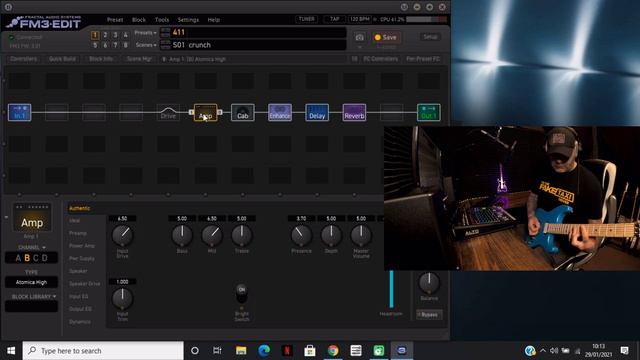Show hidden system tray icons
This screenshot has height=360, width=640.
pyautogui.click(x=543, y=351)
